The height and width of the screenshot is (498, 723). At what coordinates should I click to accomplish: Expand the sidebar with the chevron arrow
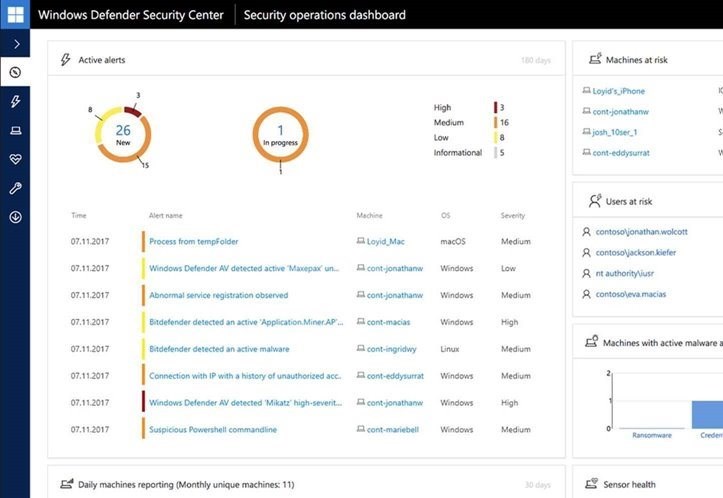click(x=16, y=44)
